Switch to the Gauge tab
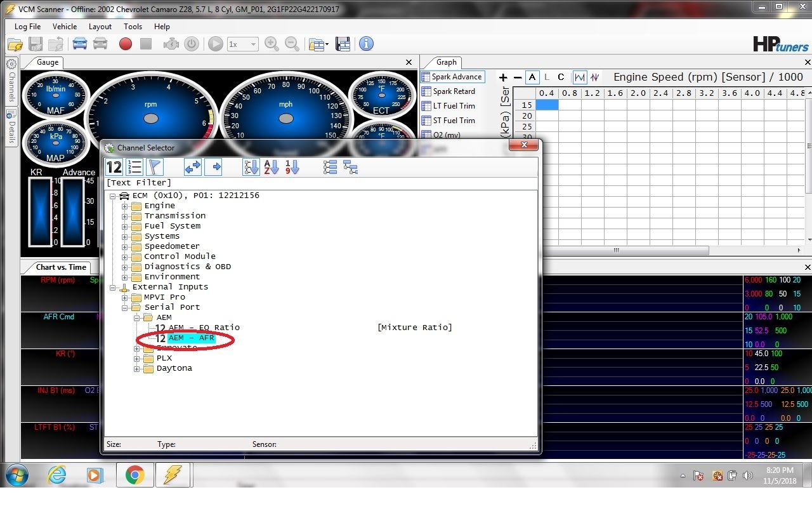812x518 pixels. coord(48,62)
